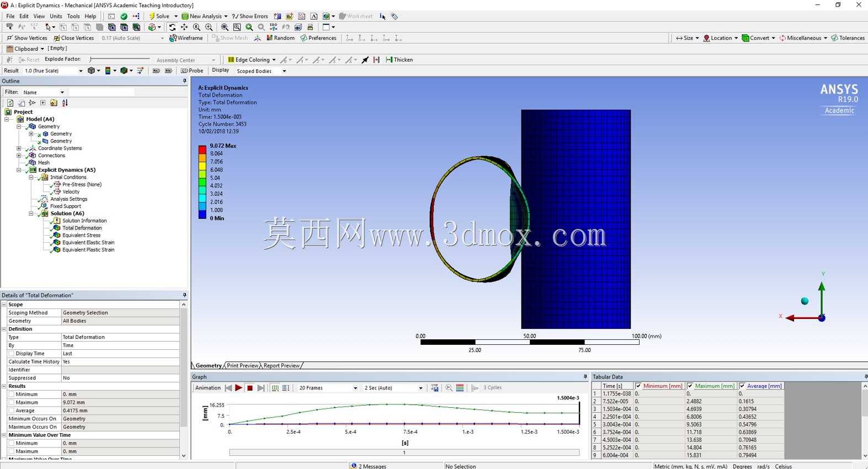Screen dimensions: 868x469
Task: Click the Explode Factor slider
Action: pyautogui.click(x=120, y=59)
